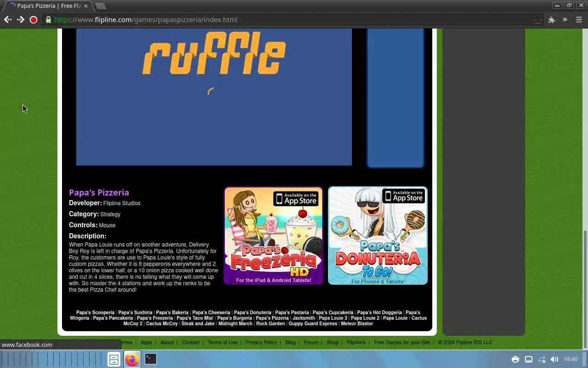The image size is (588, 368).
Task: Open the browser hamburger menu
Action: coord(579,20)
